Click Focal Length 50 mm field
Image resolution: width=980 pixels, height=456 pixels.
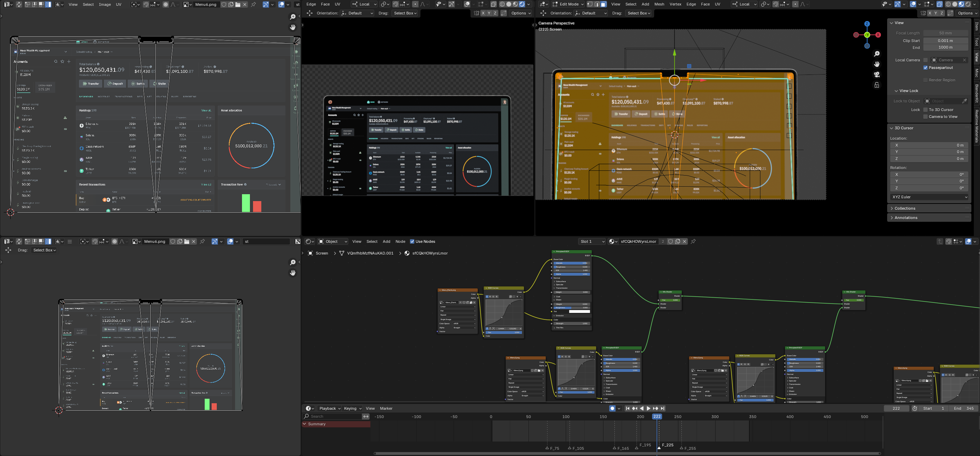[945, 33]
